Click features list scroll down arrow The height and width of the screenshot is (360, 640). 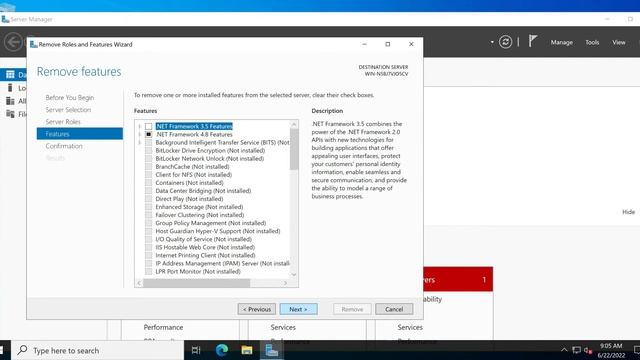pos(294,275)
